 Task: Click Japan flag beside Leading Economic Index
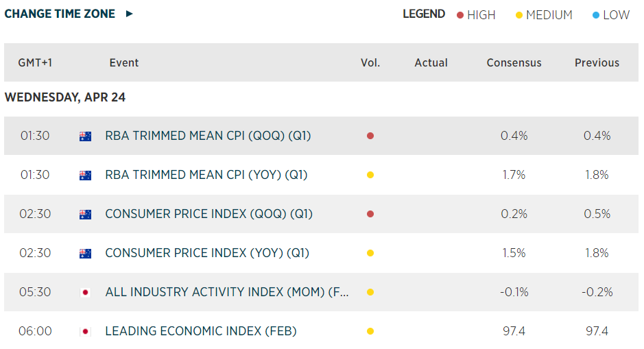click(x=86, y=331)
